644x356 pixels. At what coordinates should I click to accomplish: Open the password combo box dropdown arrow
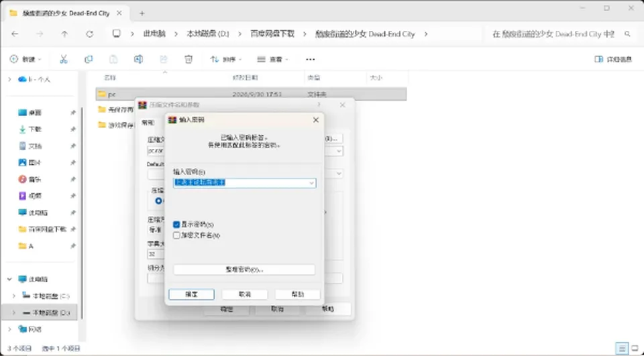(x=312, y=183)
